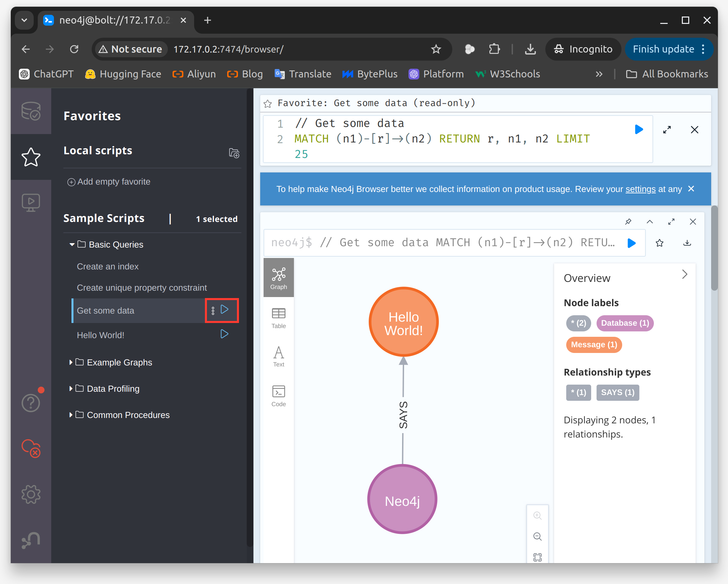The width and height of the screenshot is (728, 584).
Task: Open a new browser tab
Action: click(208, 20)
